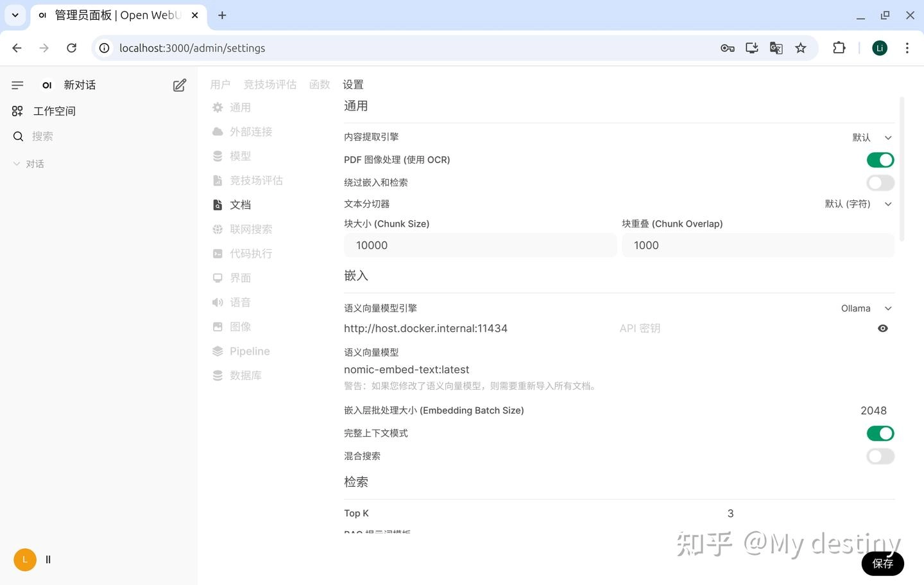Enable the 绕过嵌入和检索 toggle
Image resolution: width=924 pixels, height=585 pixels.
(880, 183)
